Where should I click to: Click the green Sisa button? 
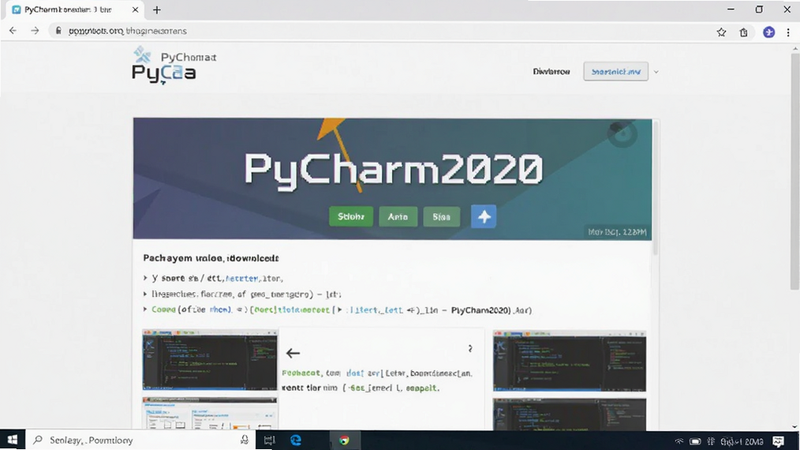point(441,217)
